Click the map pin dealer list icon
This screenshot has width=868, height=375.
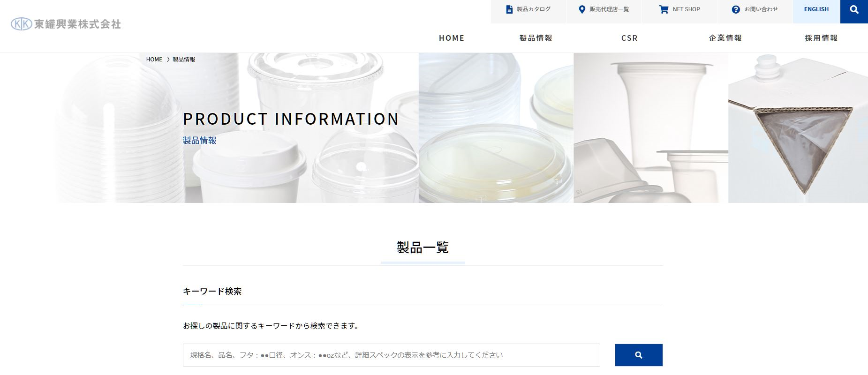pos(582,9)
